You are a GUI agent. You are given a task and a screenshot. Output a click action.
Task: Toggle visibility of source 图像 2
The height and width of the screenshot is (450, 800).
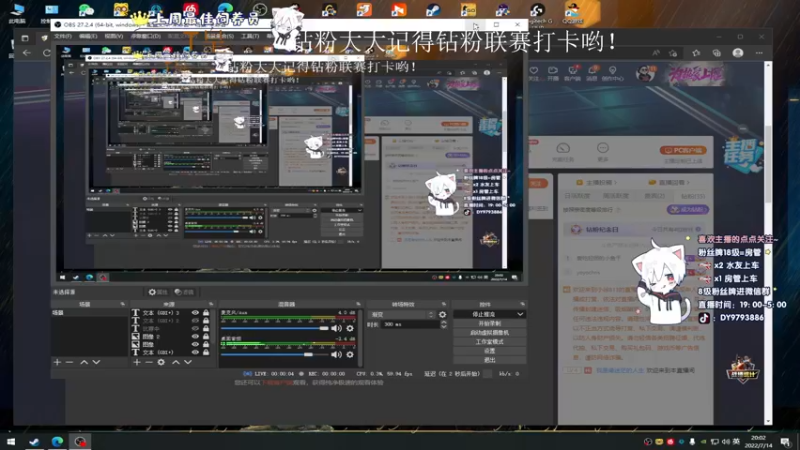tap(195, 337)
